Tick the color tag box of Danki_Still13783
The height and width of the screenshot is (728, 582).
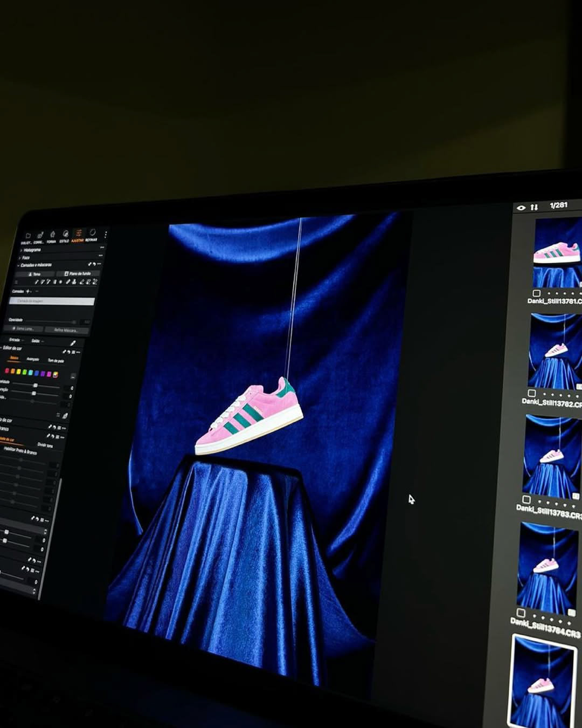point(526,499)
